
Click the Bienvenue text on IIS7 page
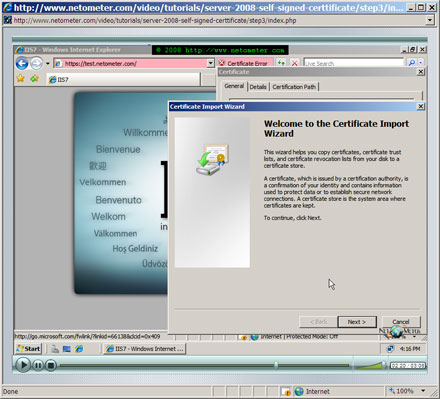click(x=118, y=149)
